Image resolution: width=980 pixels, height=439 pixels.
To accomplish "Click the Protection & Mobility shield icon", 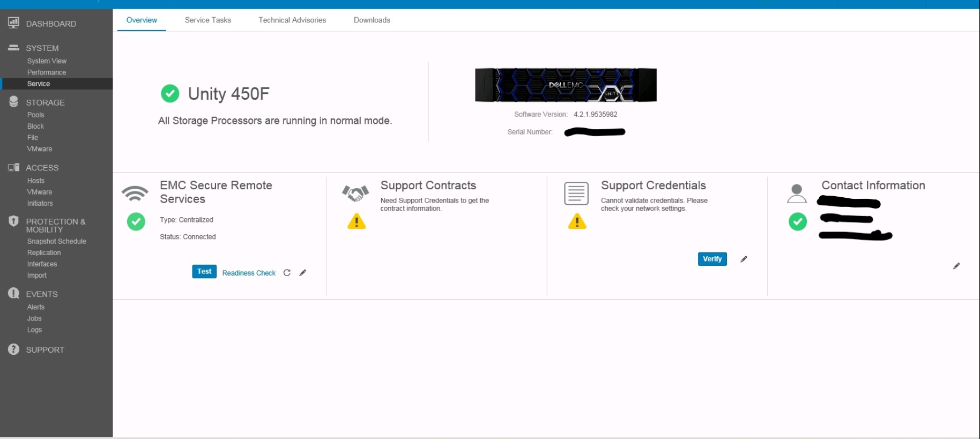I will coord(13,221).
